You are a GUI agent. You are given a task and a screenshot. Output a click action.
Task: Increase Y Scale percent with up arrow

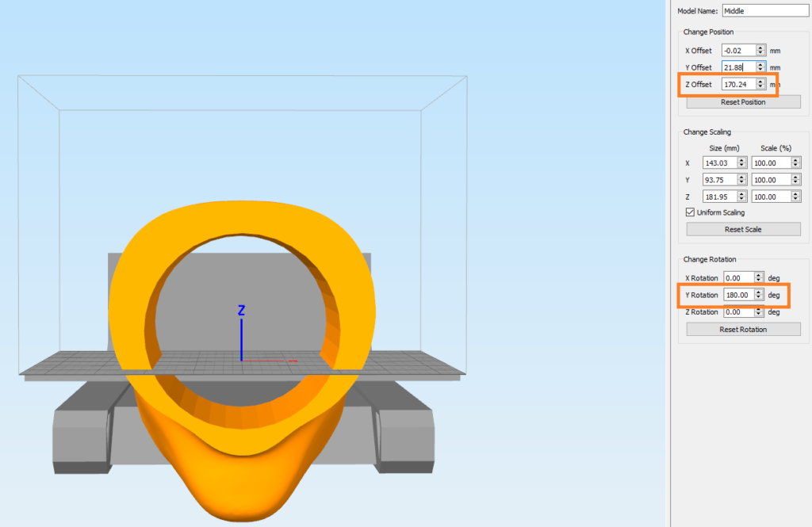[x=796, y=177]
